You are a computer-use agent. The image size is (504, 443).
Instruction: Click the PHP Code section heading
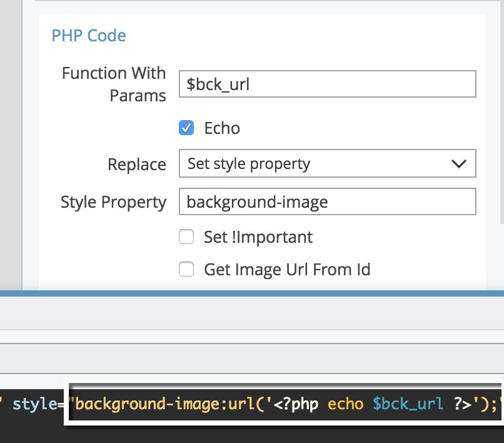(x=89, y=36)
